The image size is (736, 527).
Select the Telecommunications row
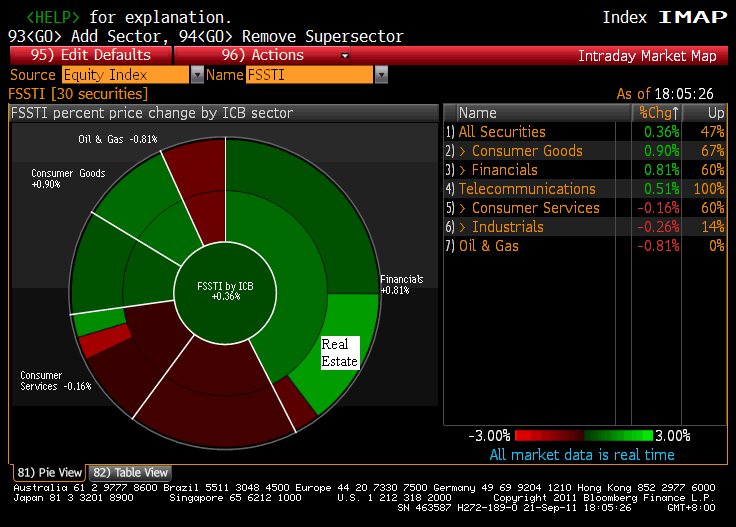coord(526,189)
